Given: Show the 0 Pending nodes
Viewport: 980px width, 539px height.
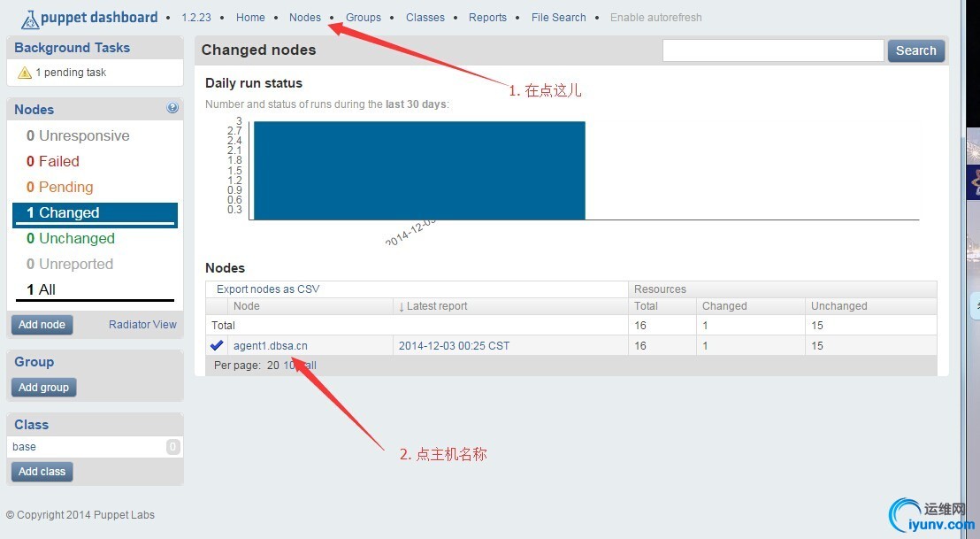Looking at the screenshot, I should [60, 187].
